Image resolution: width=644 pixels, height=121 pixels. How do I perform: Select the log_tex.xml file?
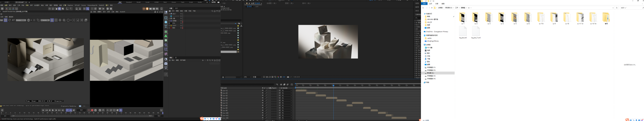(463, 32)
